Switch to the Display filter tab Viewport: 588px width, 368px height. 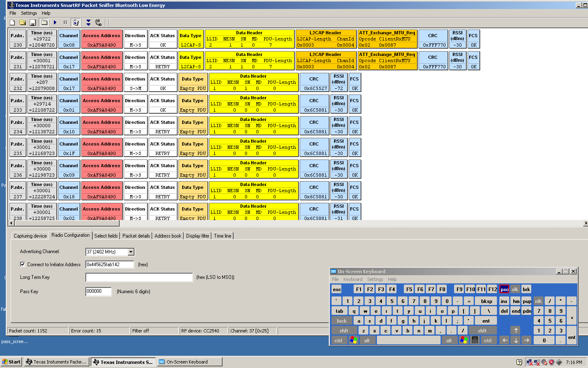click(x=198, y=236)
